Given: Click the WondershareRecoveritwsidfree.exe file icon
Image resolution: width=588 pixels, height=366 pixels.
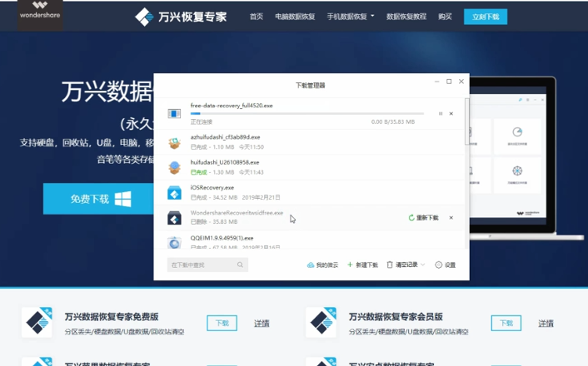Looking at the screenshot, I should pyautogui.click(x=174, y=218).
